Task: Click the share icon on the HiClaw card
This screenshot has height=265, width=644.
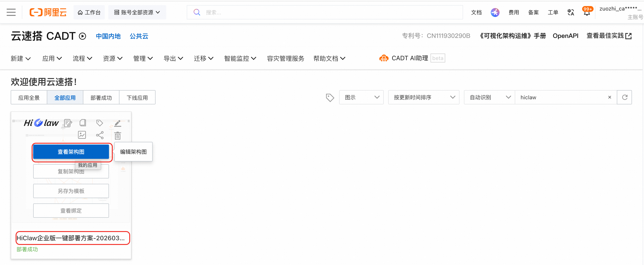Action: point(100,135)
